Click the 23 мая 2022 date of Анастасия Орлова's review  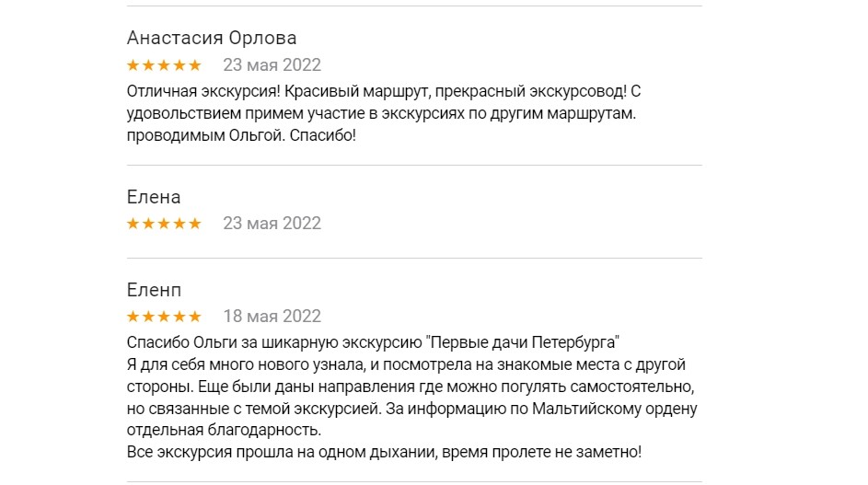[x=272, y=65]
